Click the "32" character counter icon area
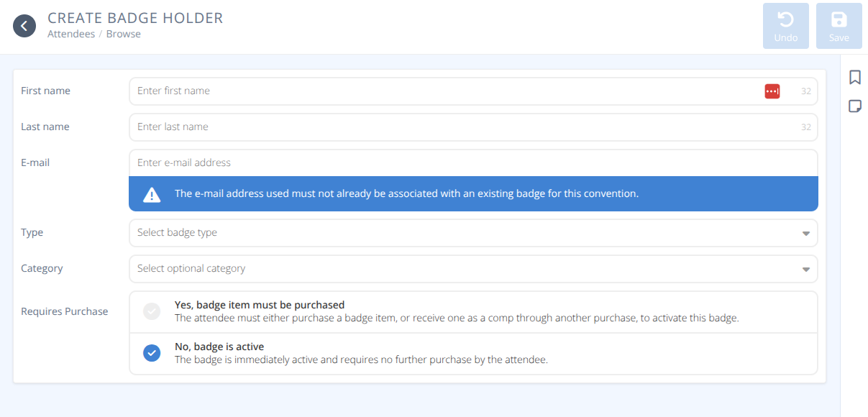The height and width of the screenshot is (417, 868). click(x=807, y=91)
